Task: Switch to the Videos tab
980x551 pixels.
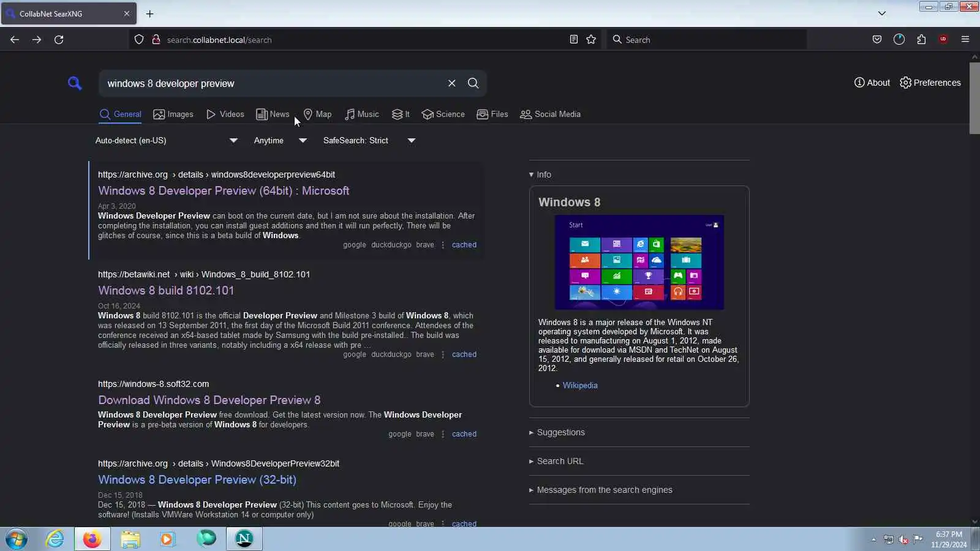Action: (225, 114)
